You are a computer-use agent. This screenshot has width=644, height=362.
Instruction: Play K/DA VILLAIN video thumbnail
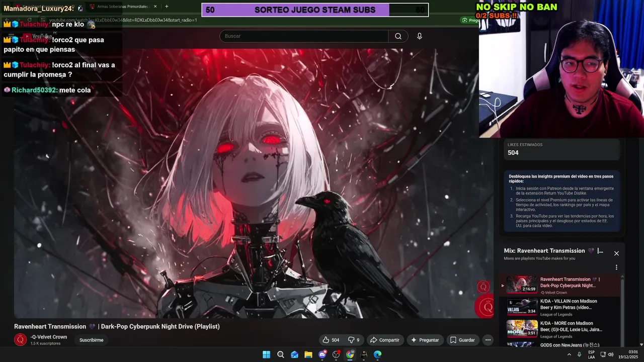pyautogui.click(x=522, y=306)
